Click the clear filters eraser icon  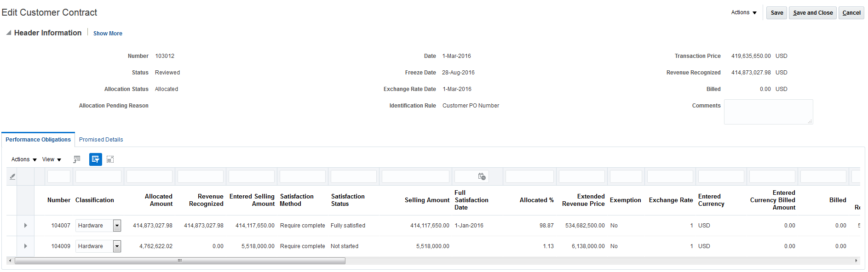(x=12, y=176)
